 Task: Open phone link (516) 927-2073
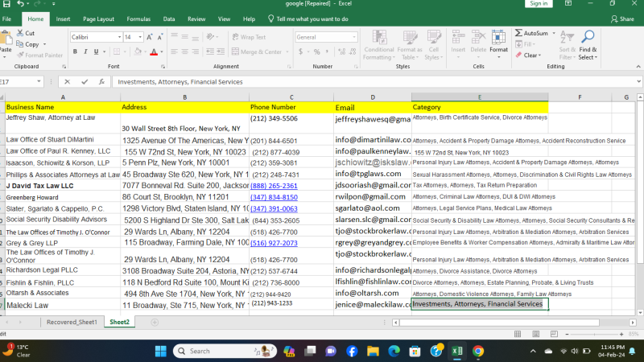274,243
